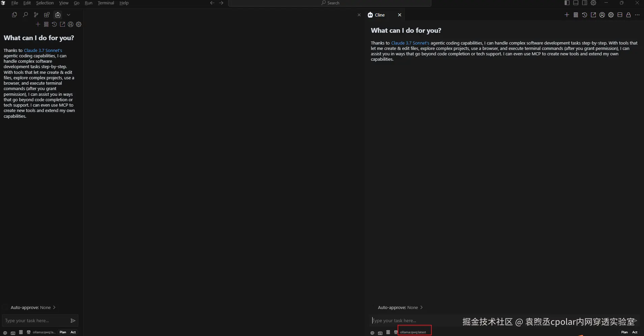Open the File menu
This screenshot has height=336, width=644.
(15, 3)
